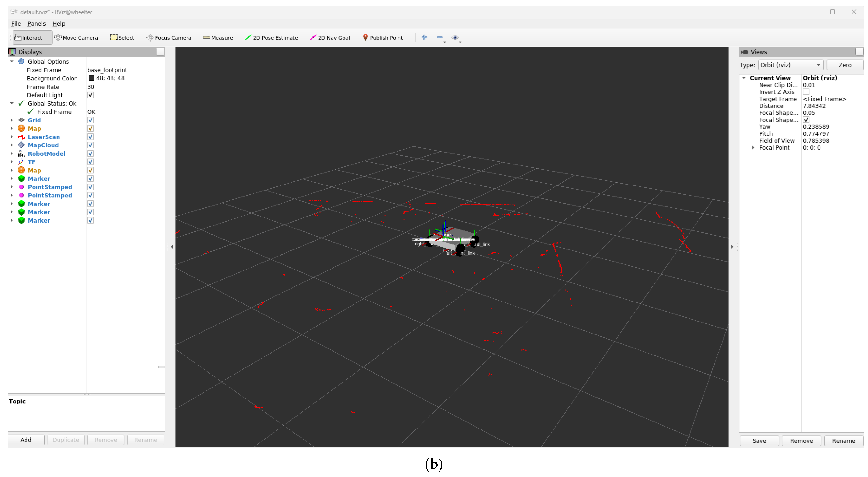
Task: Activate the Select tool in toolbar
Action: 122,38
